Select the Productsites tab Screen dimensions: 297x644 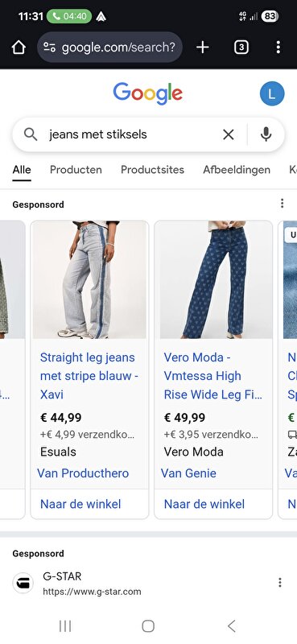tap(152, 170)
